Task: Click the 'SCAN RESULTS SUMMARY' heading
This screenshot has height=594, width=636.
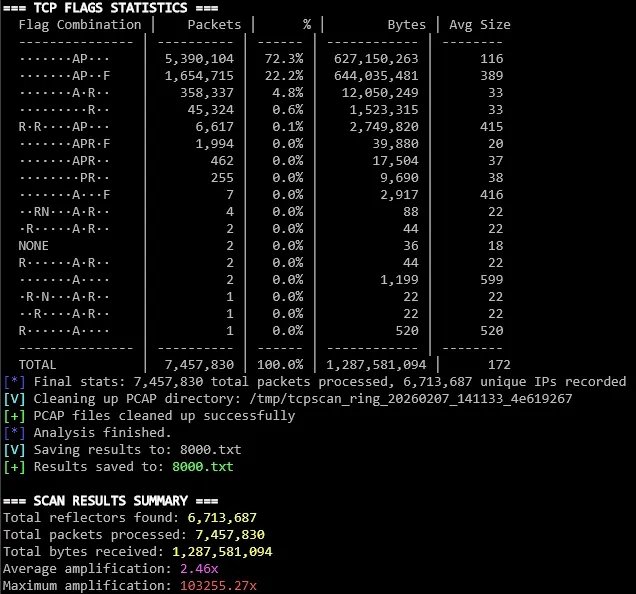Action: pyautogui.click(x=110, y=501)
